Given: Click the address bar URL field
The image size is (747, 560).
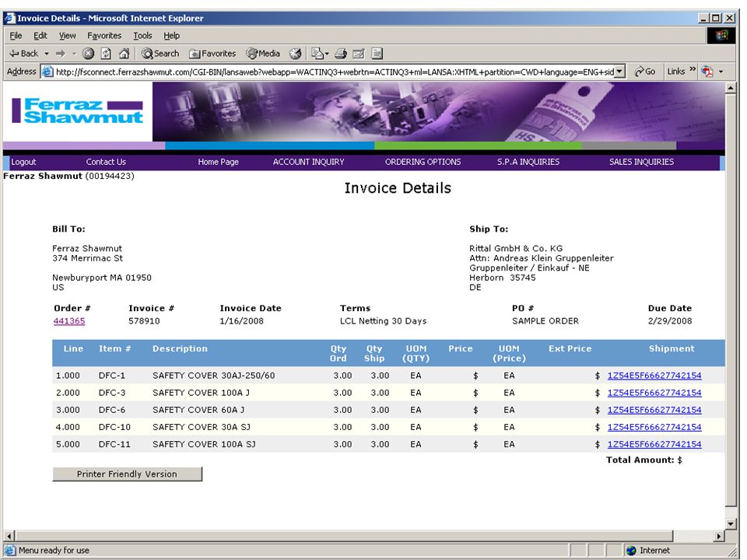Looking at the screenshot, I should (335, 72).
